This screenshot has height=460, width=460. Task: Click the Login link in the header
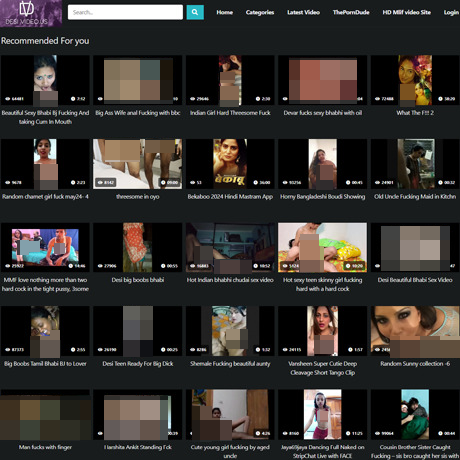pos(451,12)
